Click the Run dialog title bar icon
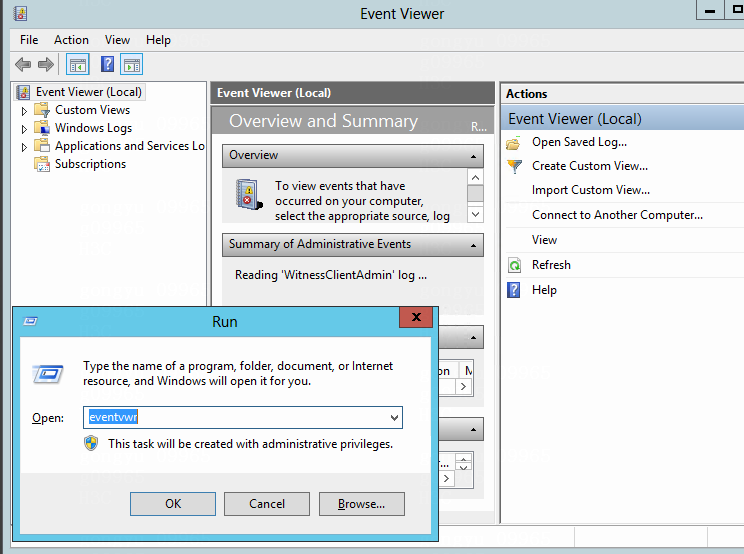The image size is (744, 554). coord(30,322)
